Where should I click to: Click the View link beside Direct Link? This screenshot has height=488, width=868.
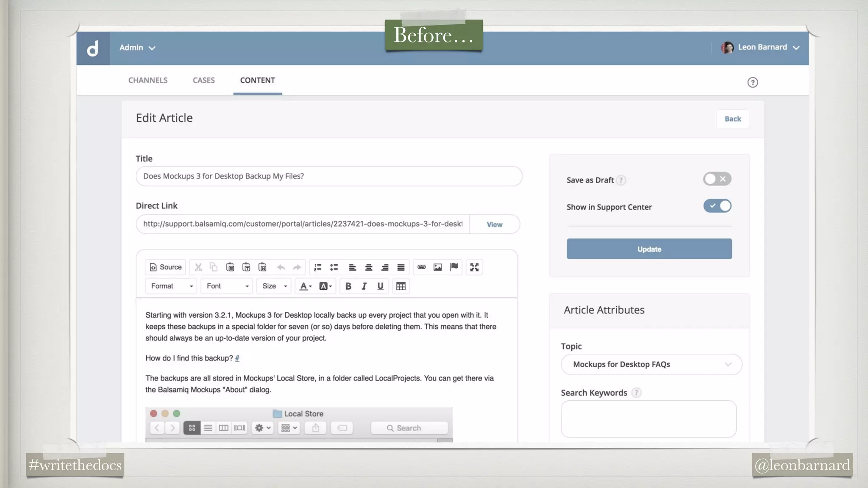pyautogui.click(x=494, y=225)
